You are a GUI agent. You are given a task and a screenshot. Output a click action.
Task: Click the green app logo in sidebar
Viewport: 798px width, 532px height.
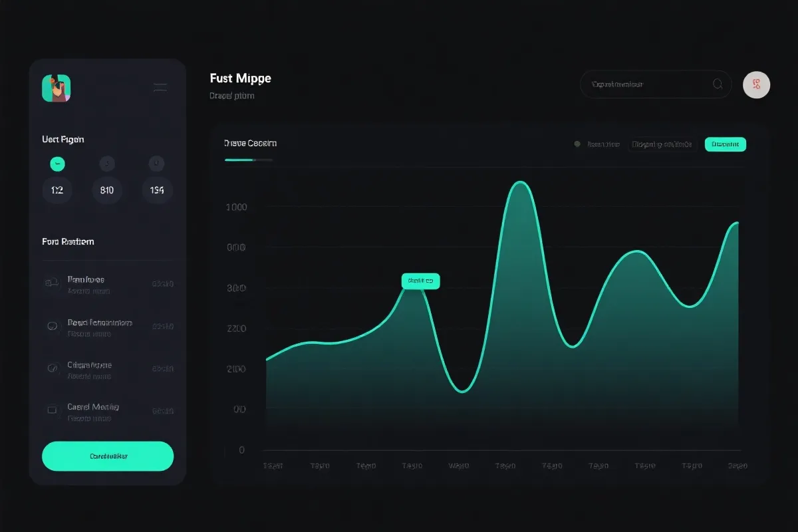[x=57, y=88]
